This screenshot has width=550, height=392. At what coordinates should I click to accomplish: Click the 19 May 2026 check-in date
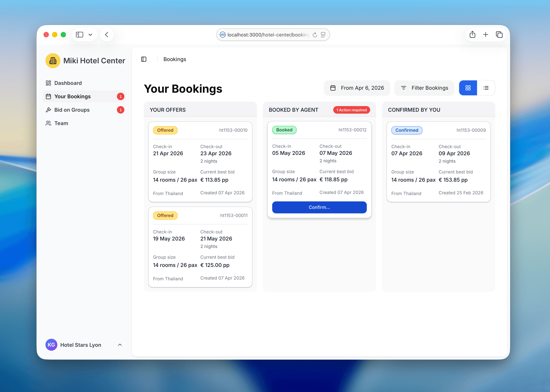click(169, 239)
